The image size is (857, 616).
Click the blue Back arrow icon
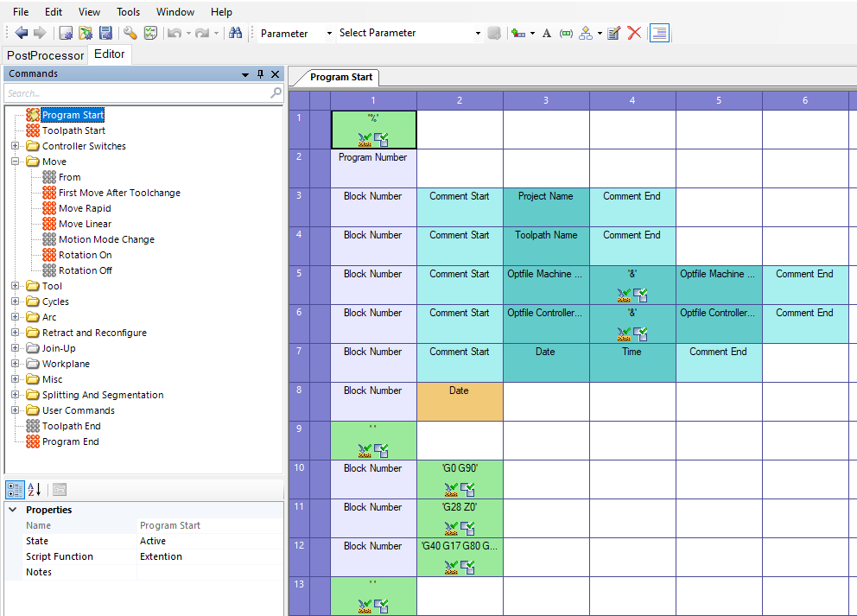click(22, 33)
